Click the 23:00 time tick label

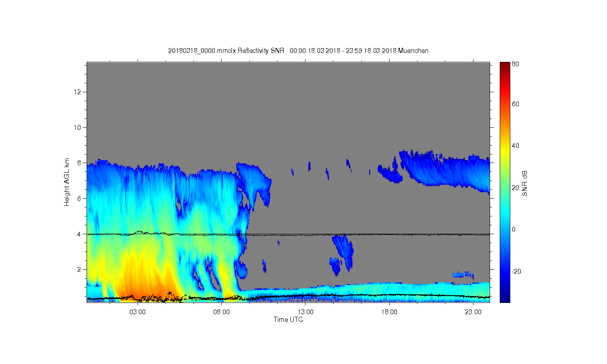click(x=473, y=312)
